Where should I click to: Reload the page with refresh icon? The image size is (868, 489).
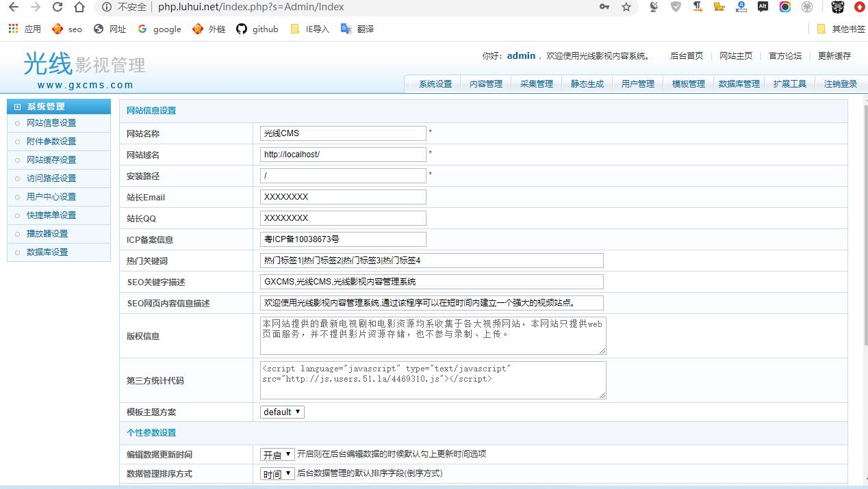pyautogui.click(x=58, y=8)
